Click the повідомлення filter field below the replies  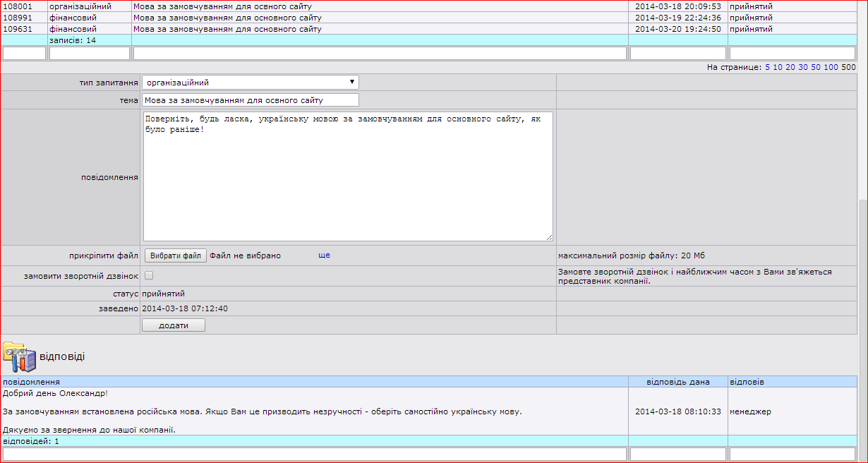(x=314, y=454)
